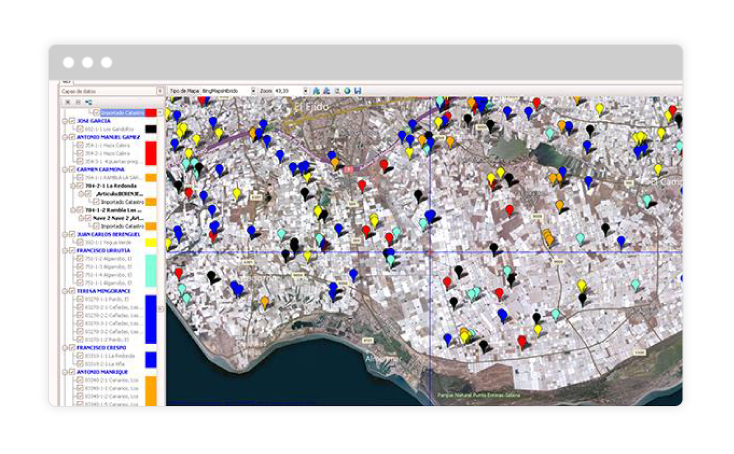Click the red marker beside the E7 road sign
734x454 pixels.
tap(362, 186)
